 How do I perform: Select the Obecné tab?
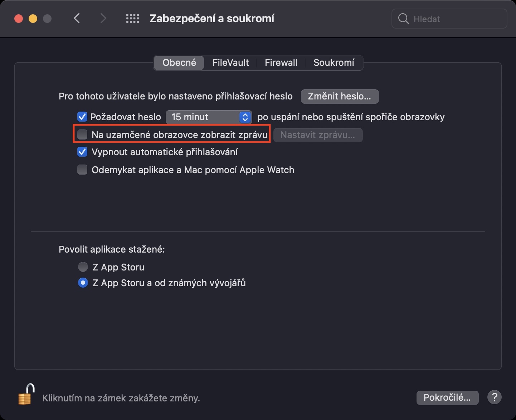(179, 63)
